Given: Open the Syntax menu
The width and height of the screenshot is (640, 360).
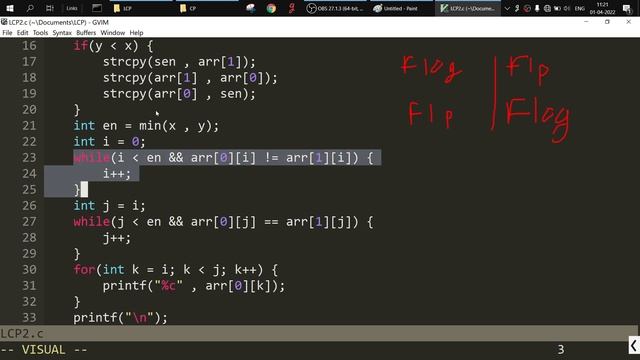Looking at the screenshot, I should [62, 33].
